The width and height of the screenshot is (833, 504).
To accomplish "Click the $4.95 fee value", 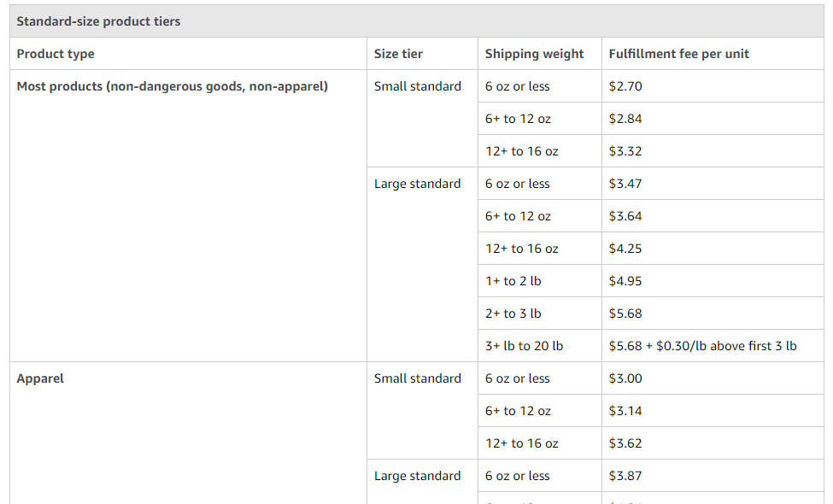I will coord(625,281).
